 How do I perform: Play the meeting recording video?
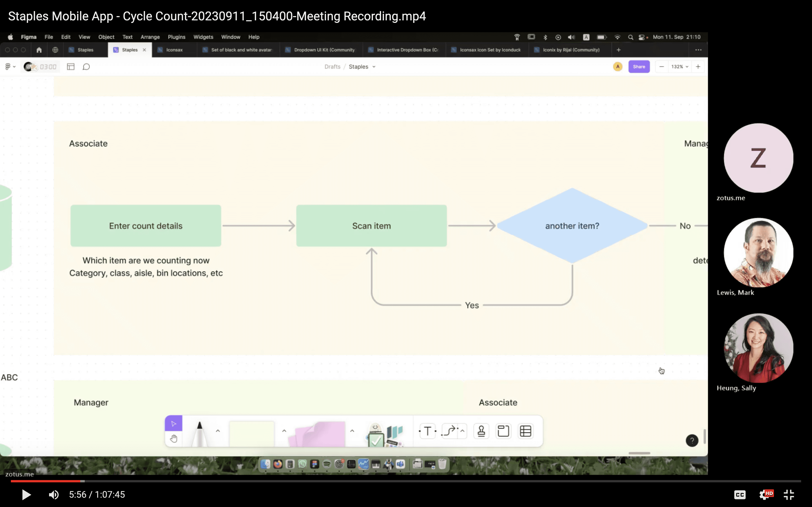[x=26, y=495]
